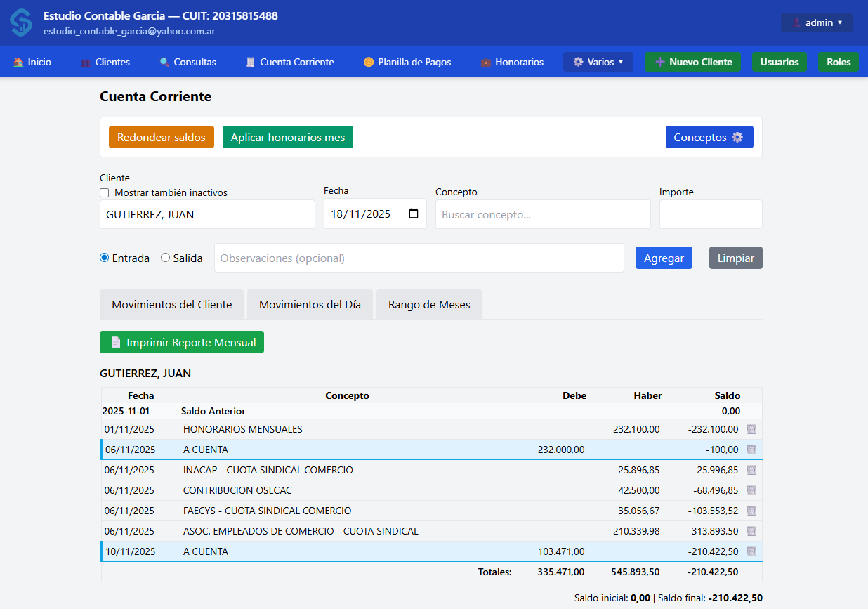Viewport: 868px width, 609px height.
Task: Select the Entrada radio option
Action: [105, 258]
